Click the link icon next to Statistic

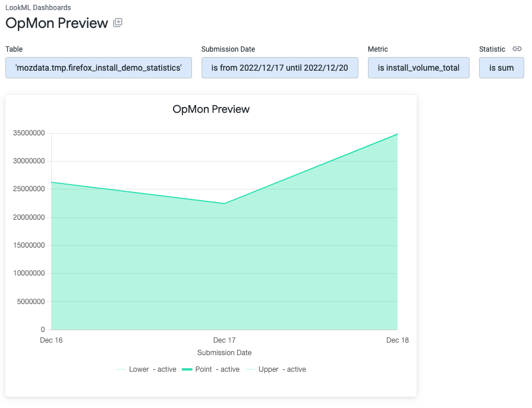point(517,49)
